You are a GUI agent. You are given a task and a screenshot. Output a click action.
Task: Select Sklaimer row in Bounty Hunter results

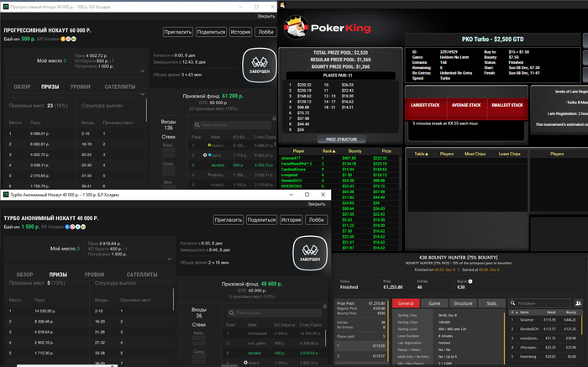[544, 320]
